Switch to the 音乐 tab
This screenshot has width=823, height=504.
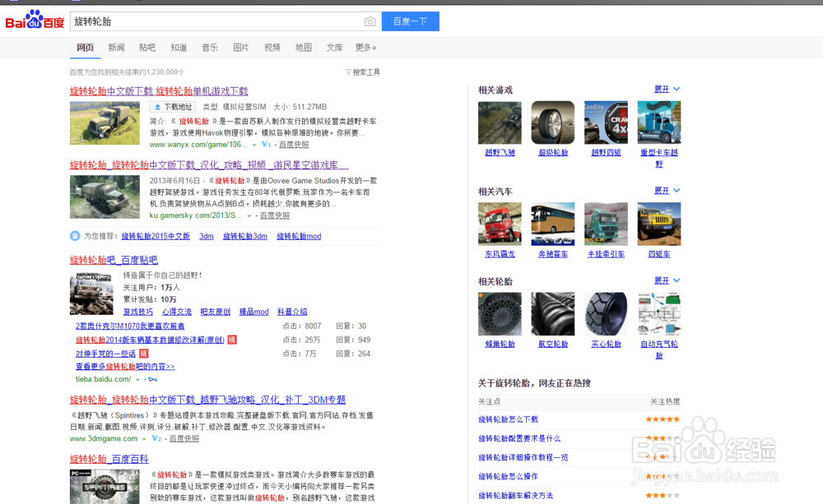[210, 48]
